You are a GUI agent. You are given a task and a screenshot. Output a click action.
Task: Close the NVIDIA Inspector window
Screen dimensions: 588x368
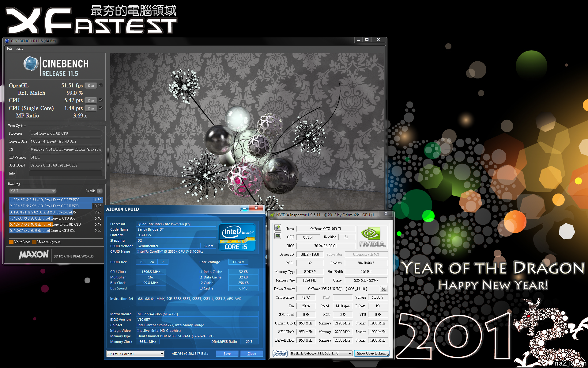click(x=386, y=213)
